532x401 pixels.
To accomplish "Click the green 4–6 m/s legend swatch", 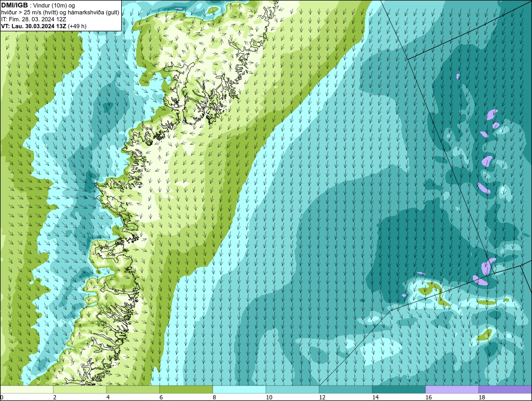I will 133,389.
